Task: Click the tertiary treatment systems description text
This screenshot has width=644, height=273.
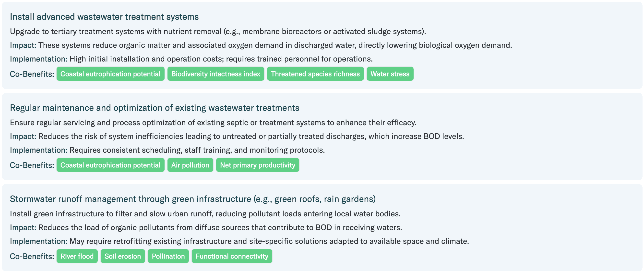Action: pyautogui.click(x=217, y=31)
